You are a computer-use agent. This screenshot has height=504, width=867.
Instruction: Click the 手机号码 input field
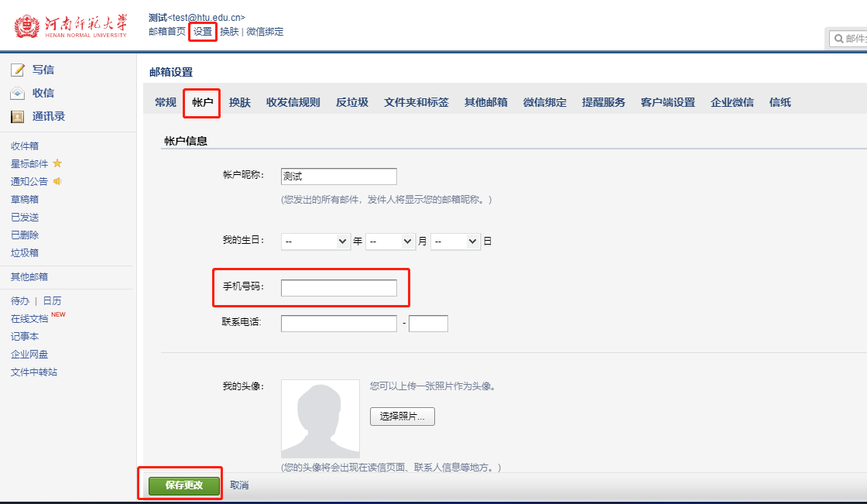[x=338, y=288]
